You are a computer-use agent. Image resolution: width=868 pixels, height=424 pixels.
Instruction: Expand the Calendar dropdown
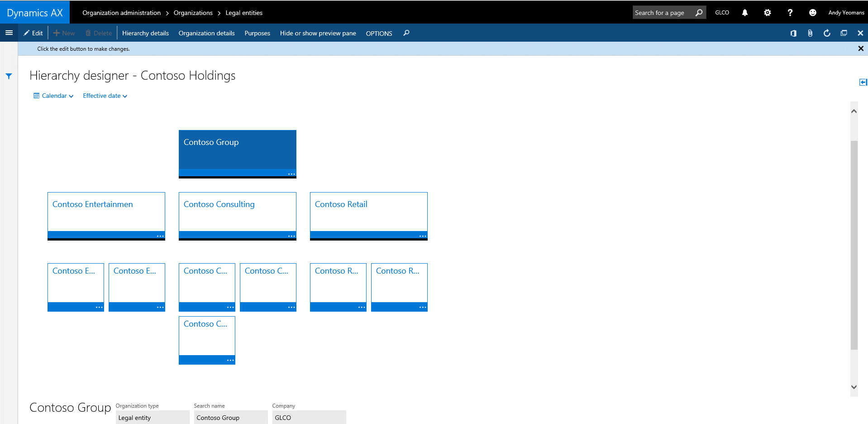pyautogui.click(x=53, y=96)
